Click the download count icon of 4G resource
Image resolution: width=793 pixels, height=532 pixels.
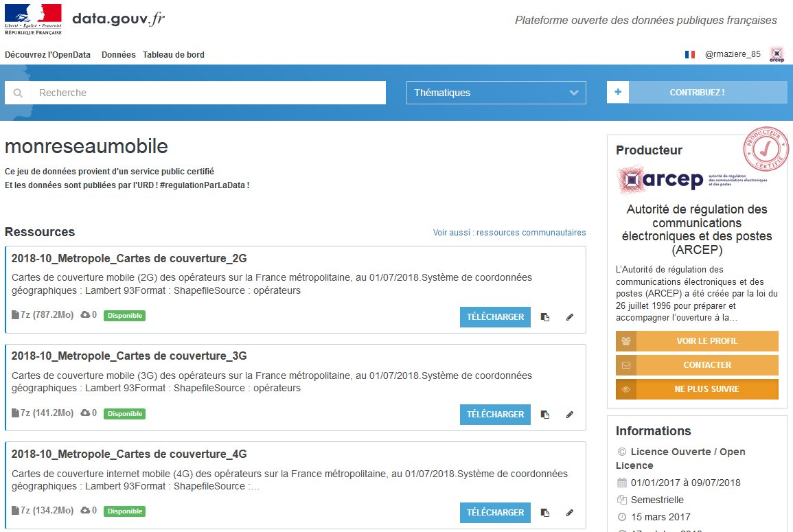point(85,510)
